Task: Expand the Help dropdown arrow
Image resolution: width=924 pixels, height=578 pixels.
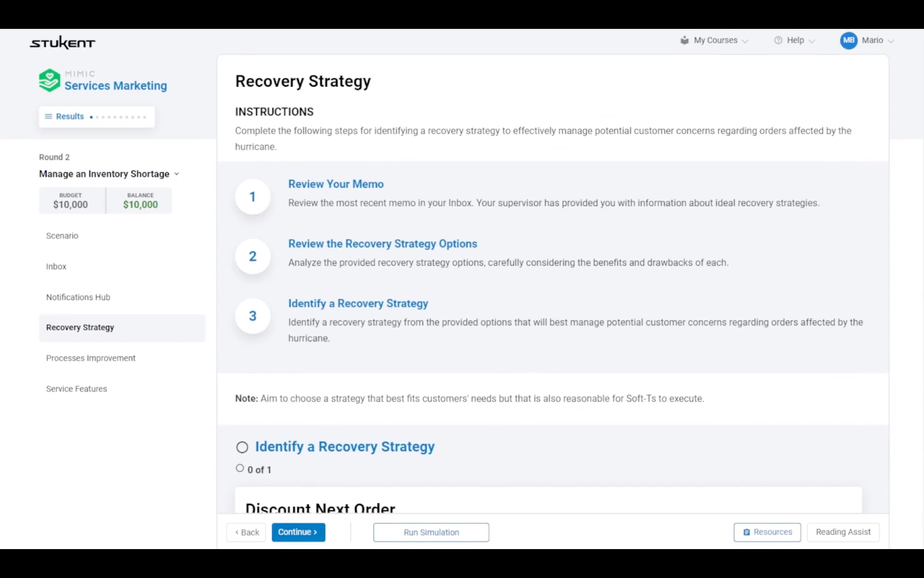Action: tap(812, 41)
